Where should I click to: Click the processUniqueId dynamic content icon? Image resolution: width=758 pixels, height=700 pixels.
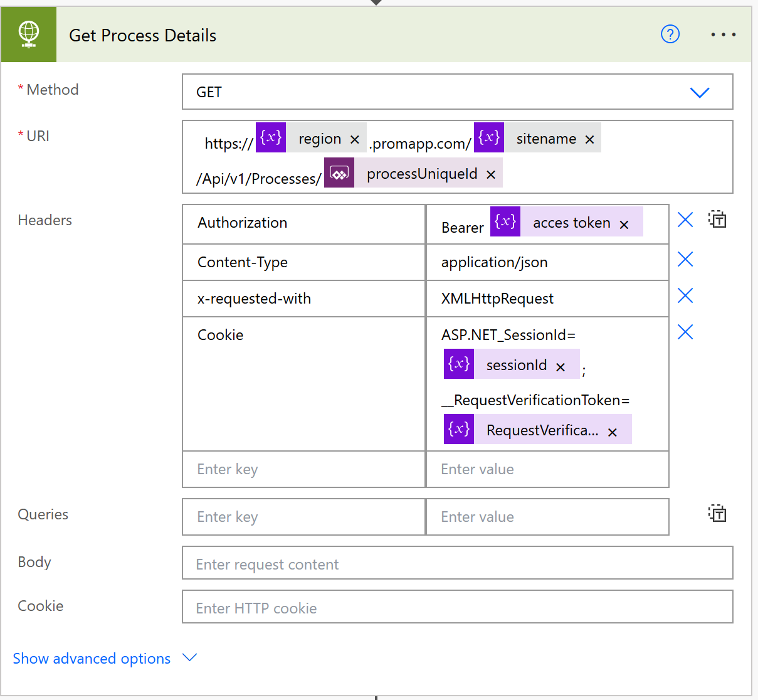(x=339, y=173)
